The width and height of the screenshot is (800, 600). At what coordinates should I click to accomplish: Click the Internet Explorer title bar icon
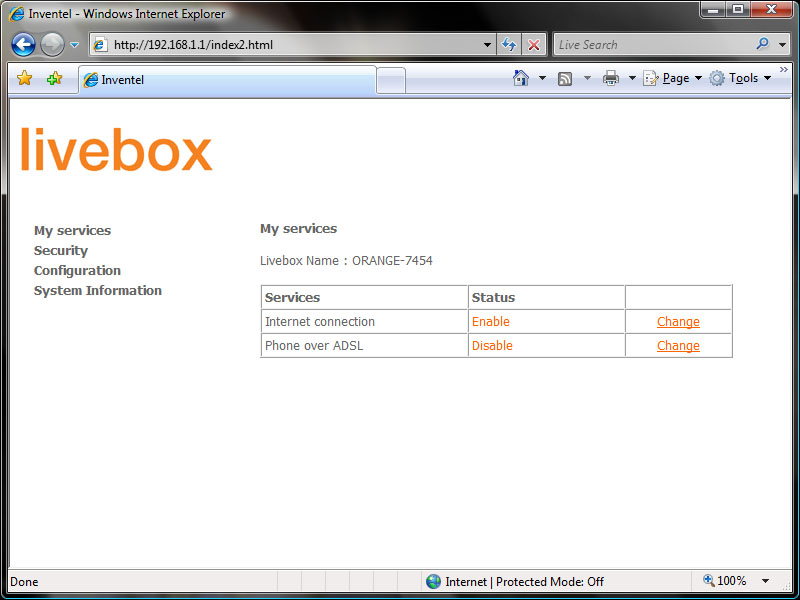16,14
